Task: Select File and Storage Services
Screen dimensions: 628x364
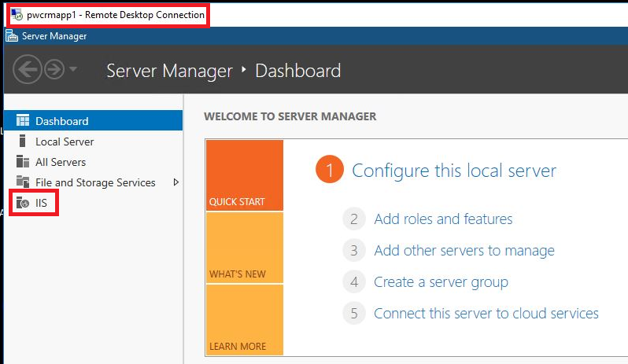Action: 95,182
